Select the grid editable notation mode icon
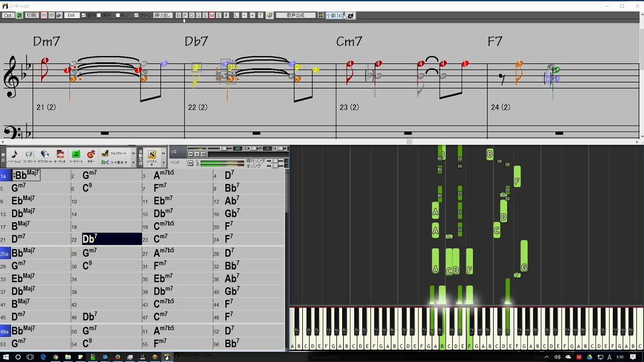The width and height of the screenshot is (644, 362). 51,16
